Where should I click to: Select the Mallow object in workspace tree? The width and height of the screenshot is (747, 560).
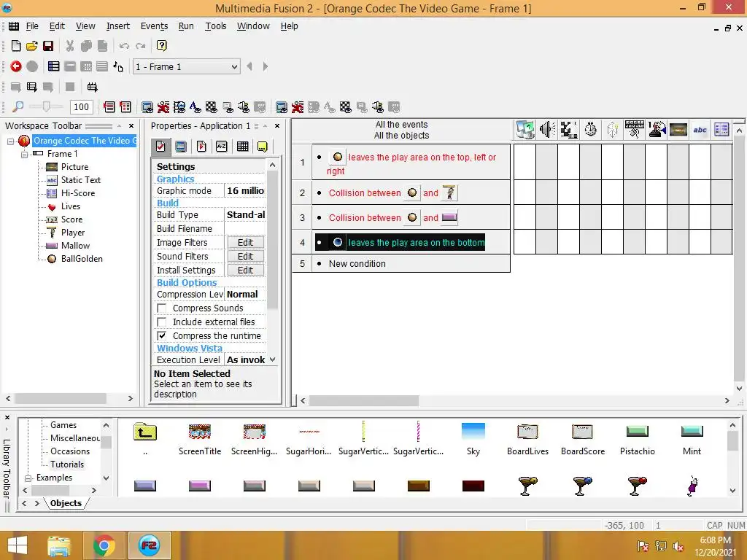click(75, 246)
